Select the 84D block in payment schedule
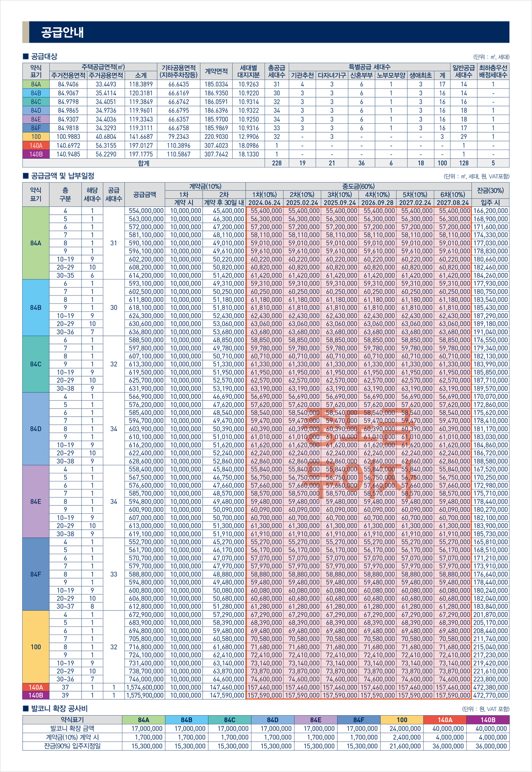Viewport: 532px width, 772px height. tap(36, 429)
